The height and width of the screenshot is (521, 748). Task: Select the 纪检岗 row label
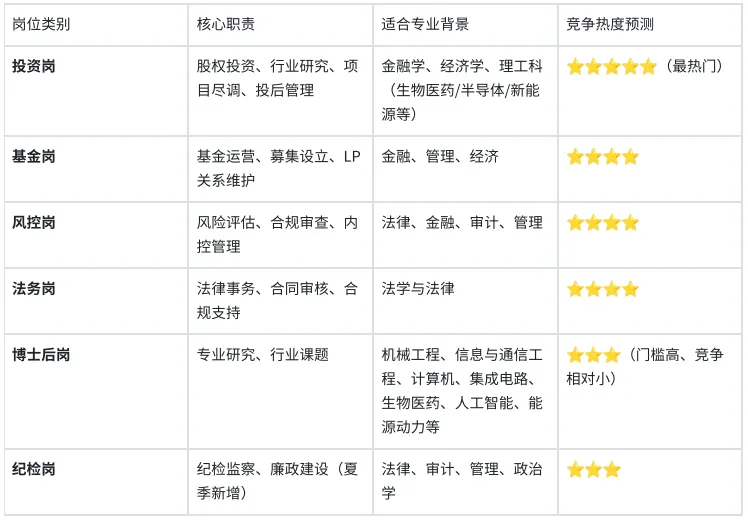[33, 469]
